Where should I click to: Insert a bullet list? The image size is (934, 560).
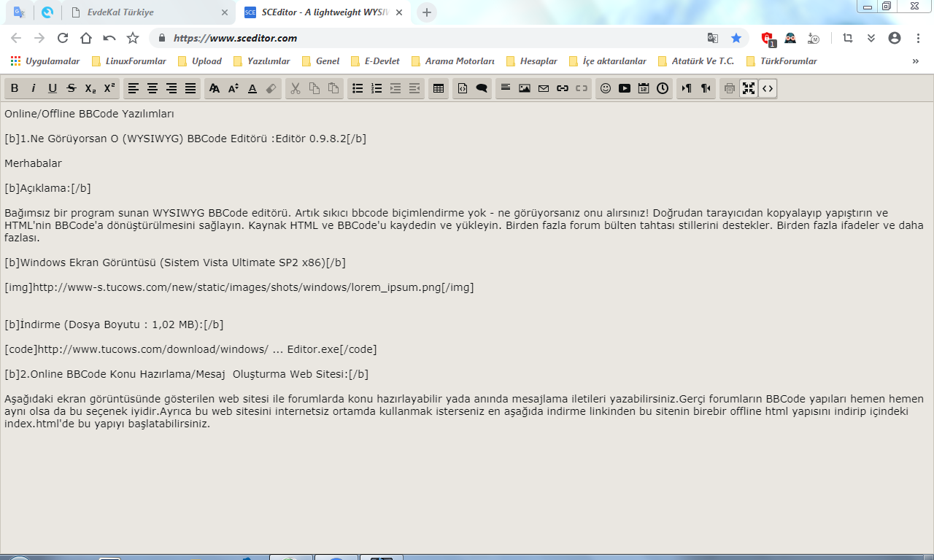[358, 88]
